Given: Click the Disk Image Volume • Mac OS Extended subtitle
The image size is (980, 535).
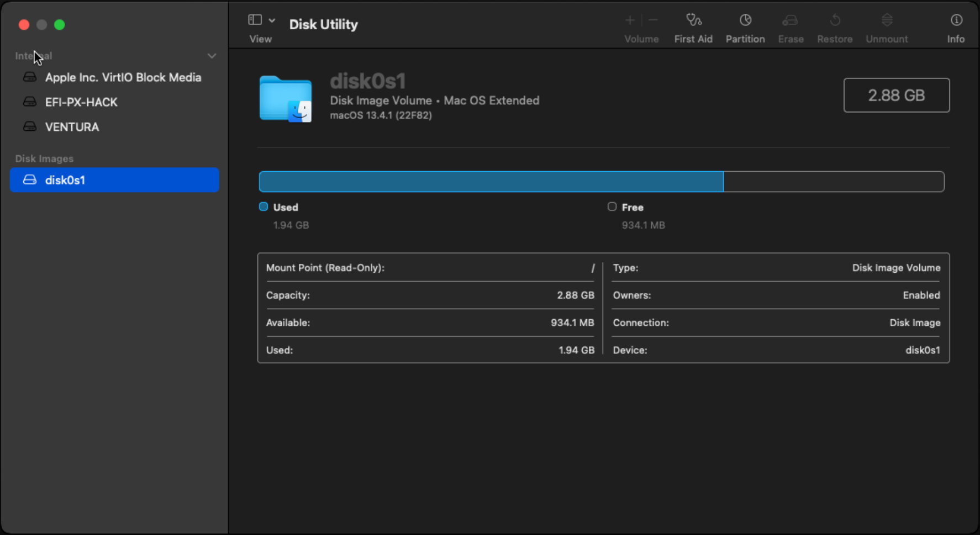Looking at the screenshot, I should [434, 100].
